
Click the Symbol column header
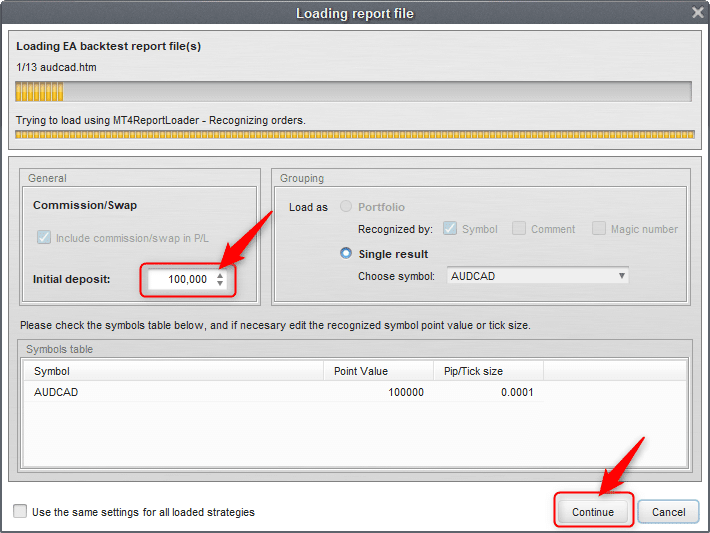pyautogui.click(x=173, y=371)
